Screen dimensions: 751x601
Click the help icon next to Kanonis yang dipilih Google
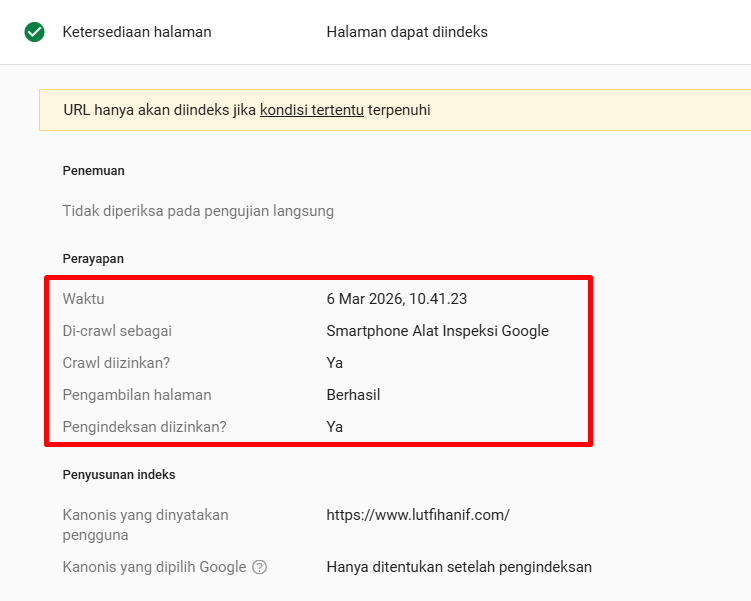pos(260,567)
